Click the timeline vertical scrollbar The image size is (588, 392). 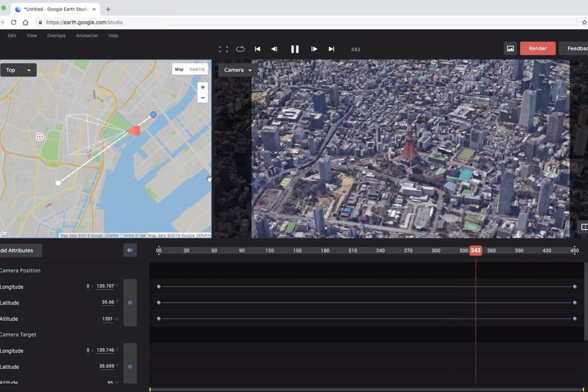pyautogui.click(x=586, y=302)
